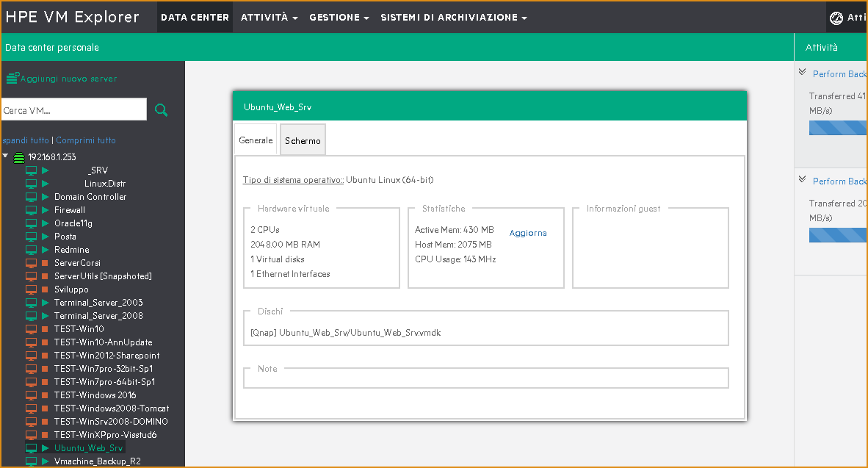Click the 2048.00 MB RAM text
Viewport: 868px width, 468px height.
[285, 244]
